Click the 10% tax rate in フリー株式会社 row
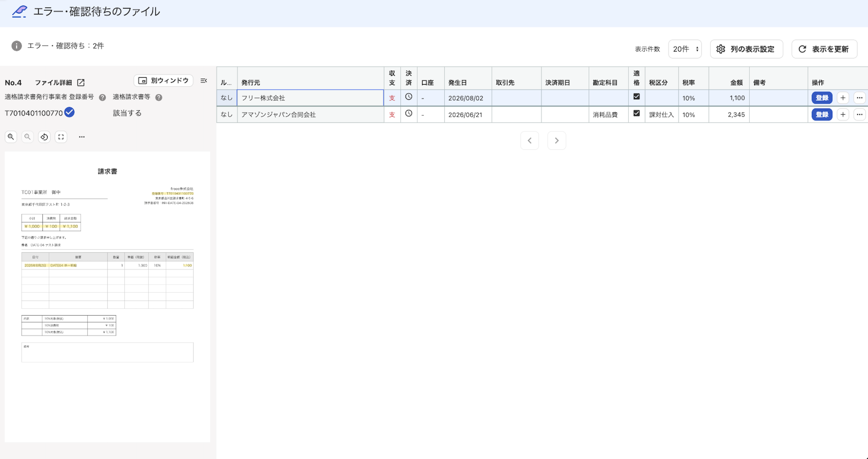Image resolution: width=868 pixels, height=459 pixels. [x=693, y=98]
